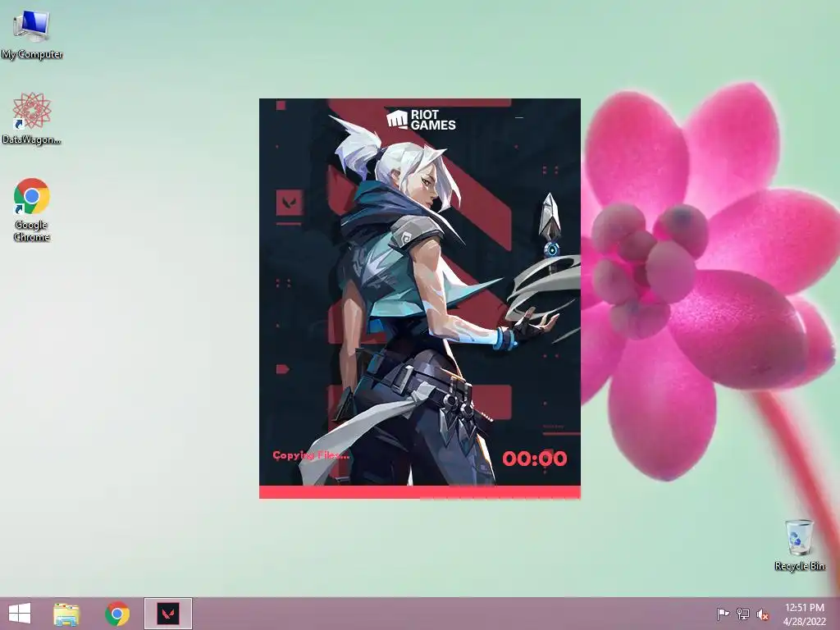
Task: Open the clock showing 12:51 PM
Action: (x=805, y=614)
